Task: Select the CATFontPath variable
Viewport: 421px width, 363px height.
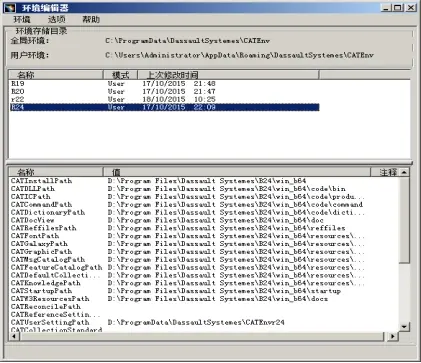Action: (x=35, y=236)
